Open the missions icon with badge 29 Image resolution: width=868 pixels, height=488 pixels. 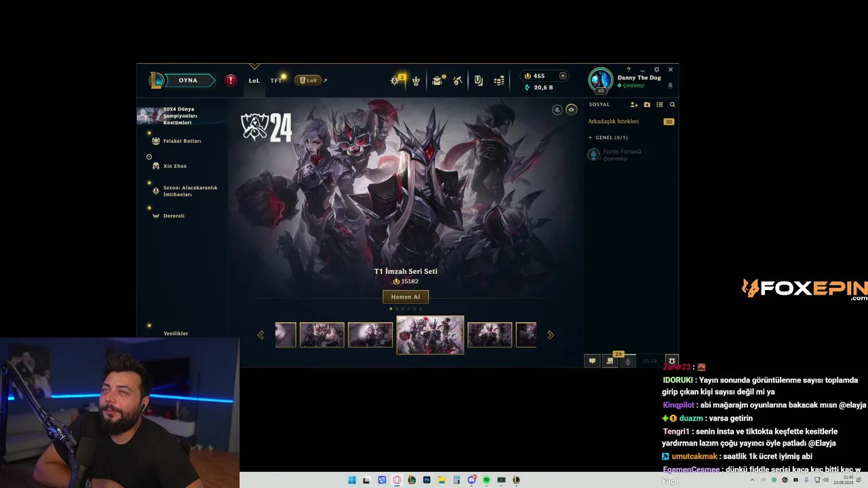coord(610,361)
